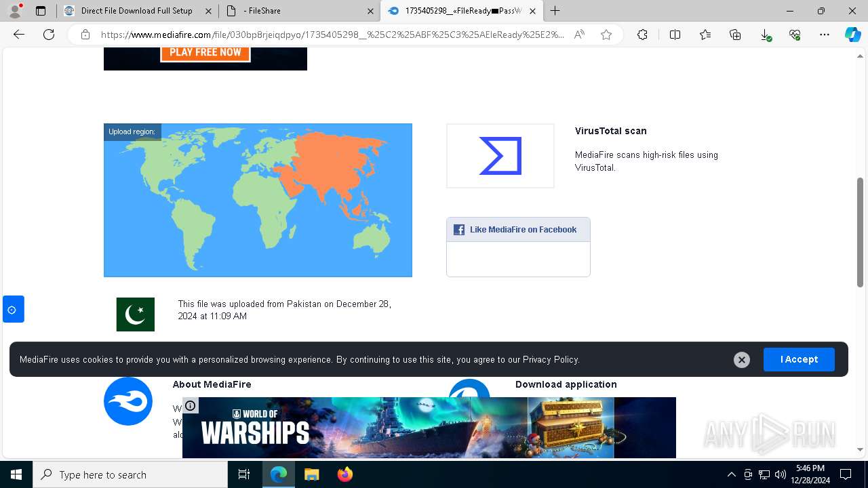Show hidden system tray icons
The height and width of the screenshot is (488, 868).
(731, 474)
